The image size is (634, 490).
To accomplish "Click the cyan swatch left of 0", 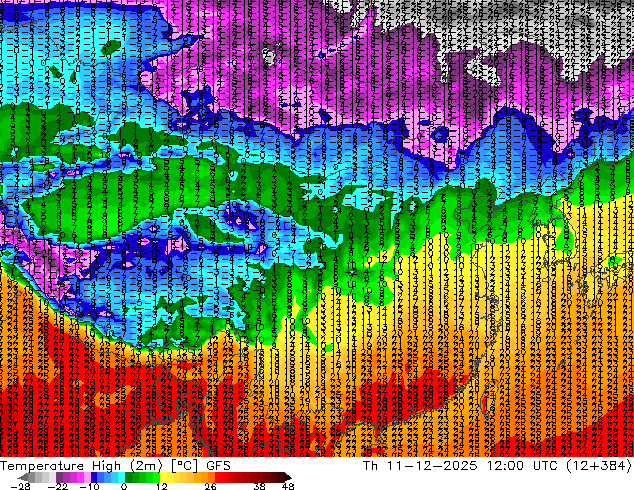I will [121, 477].
